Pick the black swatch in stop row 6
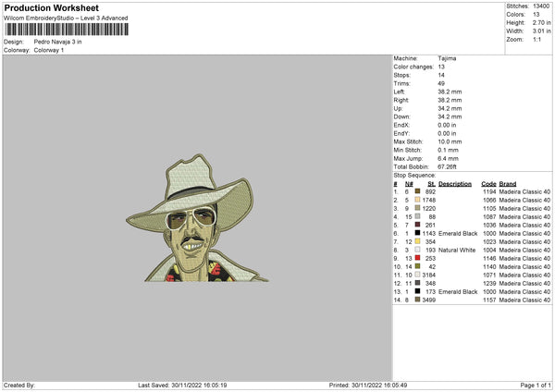The width and height of the screenshot is (555, 392). (418, 233)
